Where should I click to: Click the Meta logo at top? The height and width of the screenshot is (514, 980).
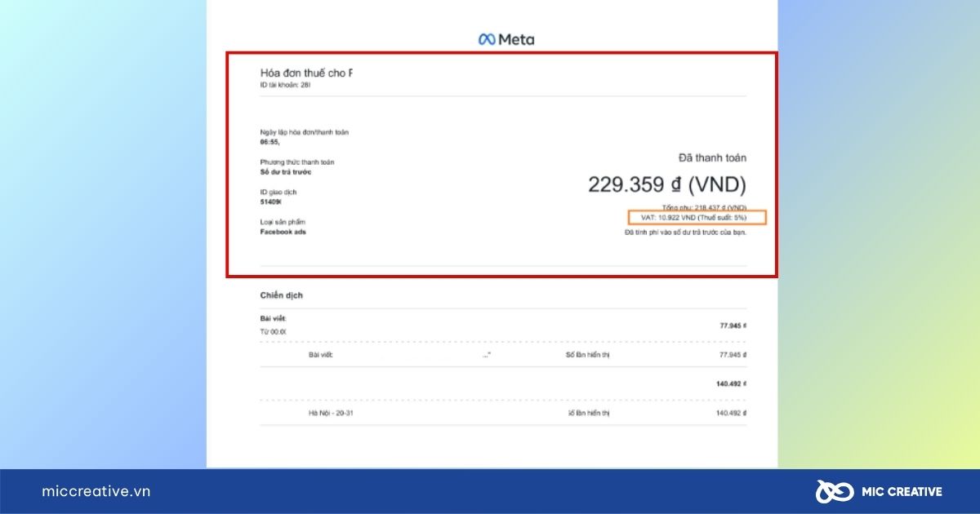pyautogui.click(x=506, y=39)
